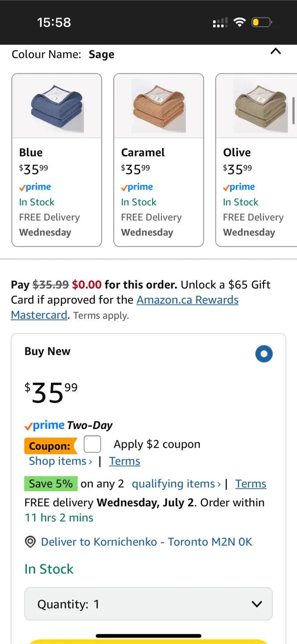This screenshot has height=644, width=297.
Task: Tap the green Save 5% badge
Action: [51, 484]
